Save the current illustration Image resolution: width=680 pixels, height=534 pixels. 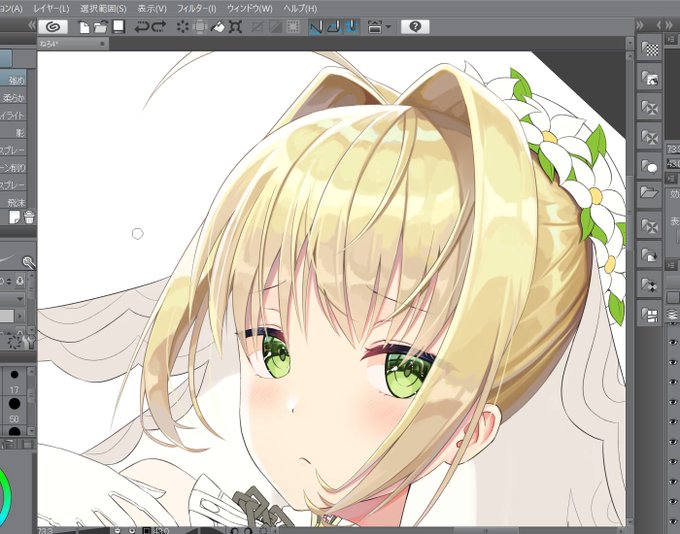[118, 27]
